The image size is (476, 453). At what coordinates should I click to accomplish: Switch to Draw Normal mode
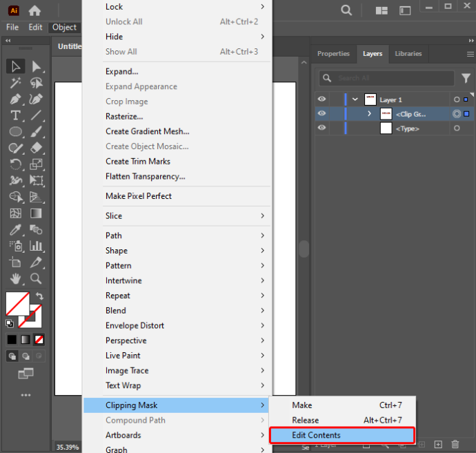coord(12,356)
